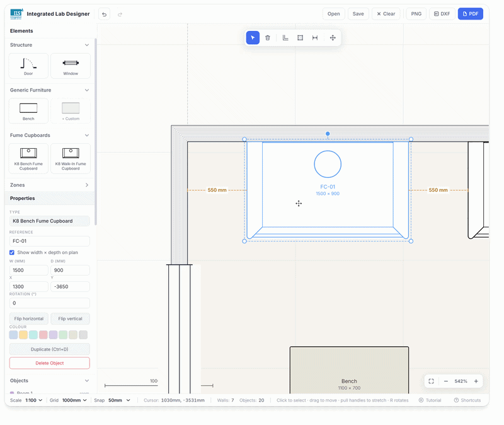
Task: Click Duplicate (Ctrl+D)
Action: pyautogui.click(x=50, y=349)
